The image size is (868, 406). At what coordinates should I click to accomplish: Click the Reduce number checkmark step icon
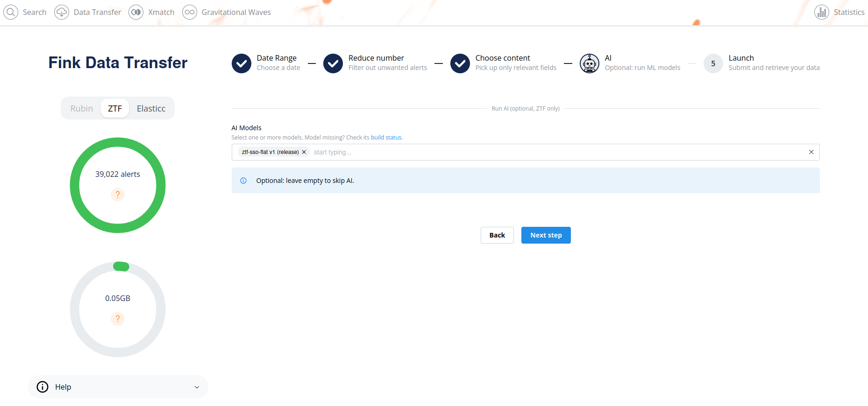pyautogui.click(x=333, y=63)
